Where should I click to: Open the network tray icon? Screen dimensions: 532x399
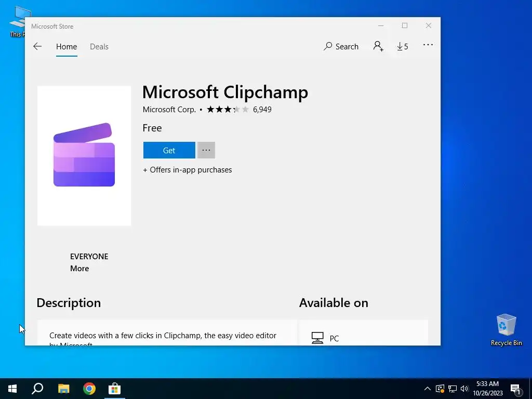tap(453, 389)
